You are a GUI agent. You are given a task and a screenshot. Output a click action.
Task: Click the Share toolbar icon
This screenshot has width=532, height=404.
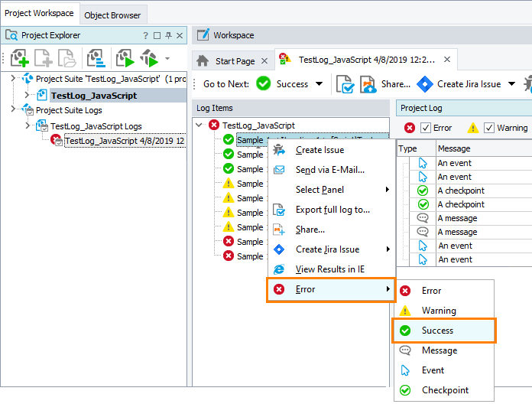(x=368, y=84)
